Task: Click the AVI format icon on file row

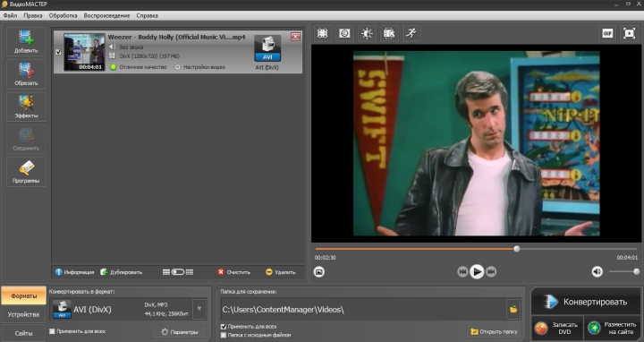Action: tap(267, 48)
